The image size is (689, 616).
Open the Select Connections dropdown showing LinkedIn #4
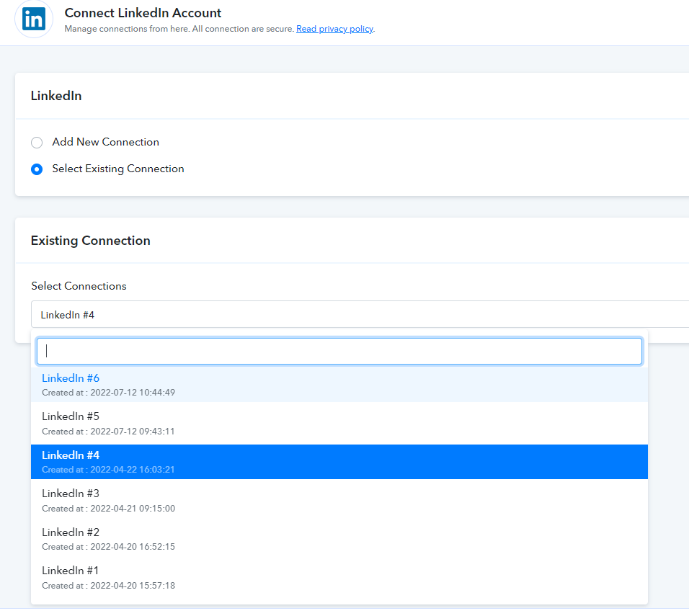[360, 315]
